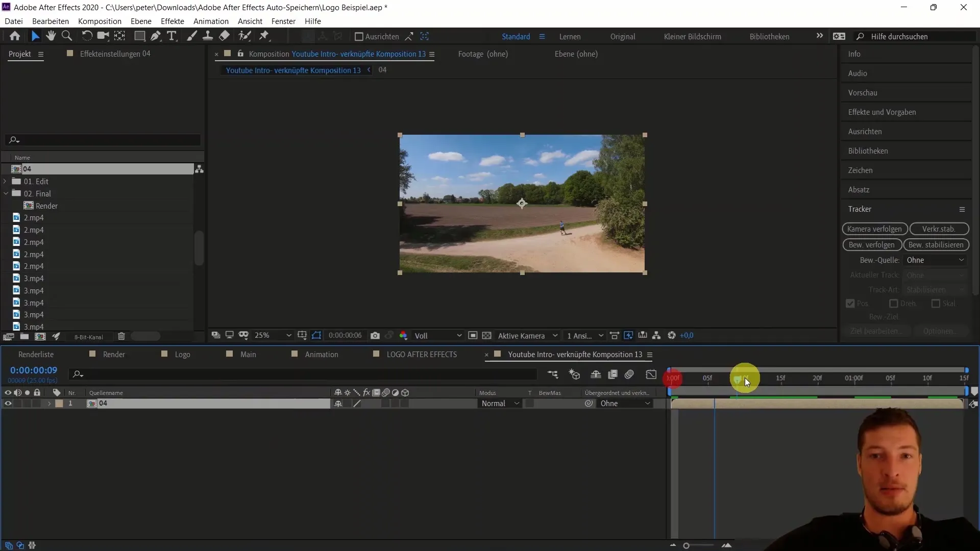Open the Modus dropdown for layer 04

pyautogui.click(x=500, y=403)
